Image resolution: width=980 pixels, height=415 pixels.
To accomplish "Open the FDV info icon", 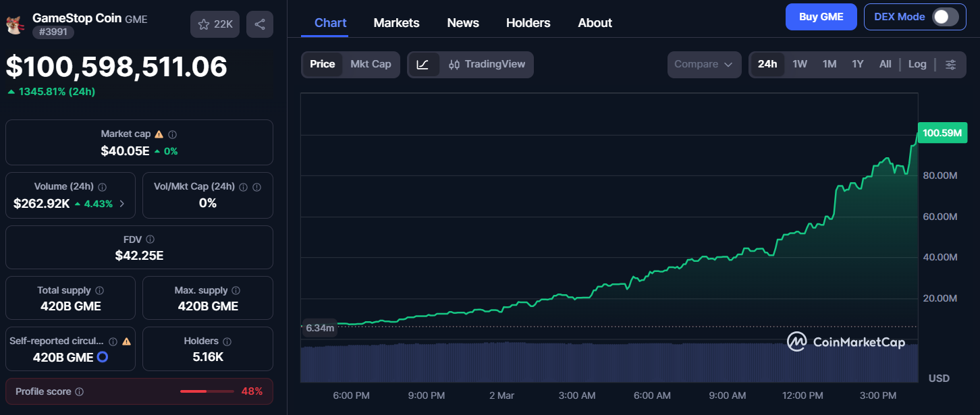I will coord(150,240).
